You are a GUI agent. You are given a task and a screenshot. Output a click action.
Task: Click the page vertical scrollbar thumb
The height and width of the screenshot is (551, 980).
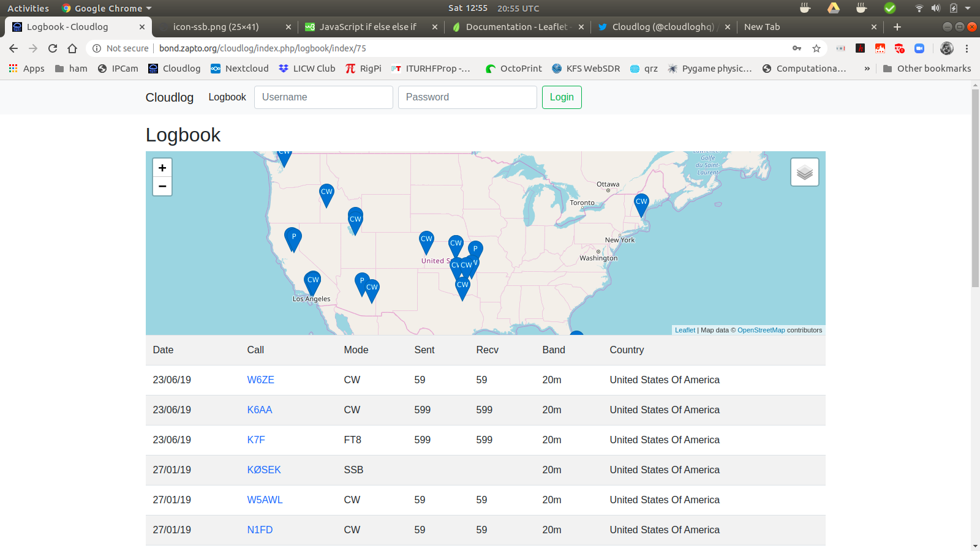[975, 188]
